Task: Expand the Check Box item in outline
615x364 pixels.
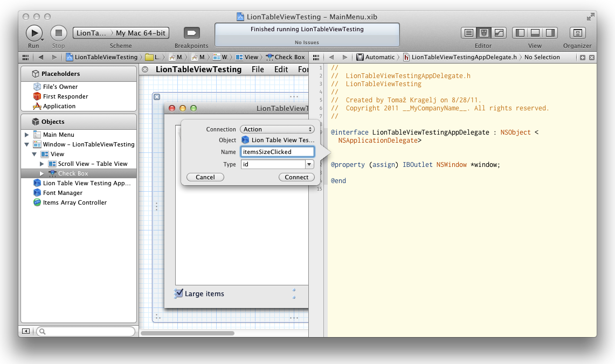Action: (x=42, y=173)
